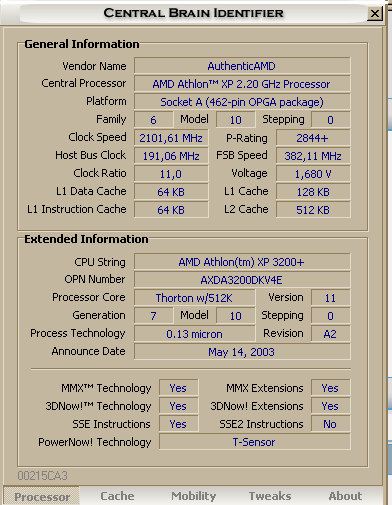Select the OPN Number AXDA3200DKV4E
The height and width of the screenshot is (505, 392).
(x=242, y=280)
